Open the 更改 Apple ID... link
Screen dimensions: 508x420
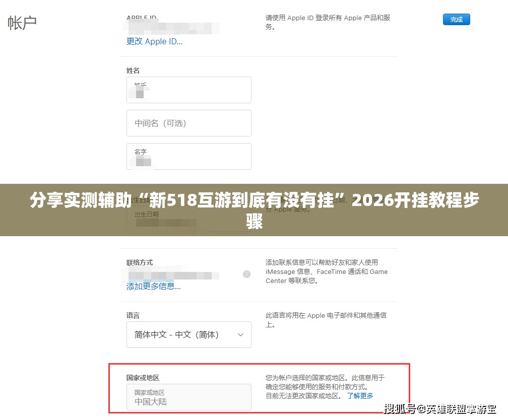[x=154, y=41]
